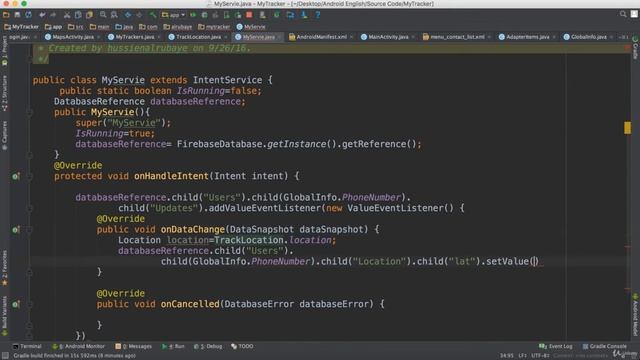640x360 pixels.
Task: Click the Replace icon in toolbar
Action: pyautogui.click(x=114, y=15)
